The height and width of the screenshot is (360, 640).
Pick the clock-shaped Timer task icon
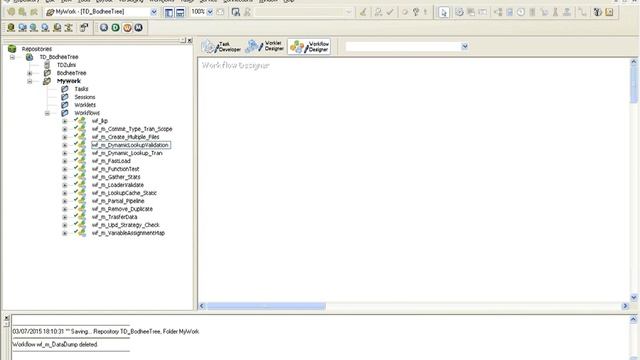(521, 12)
